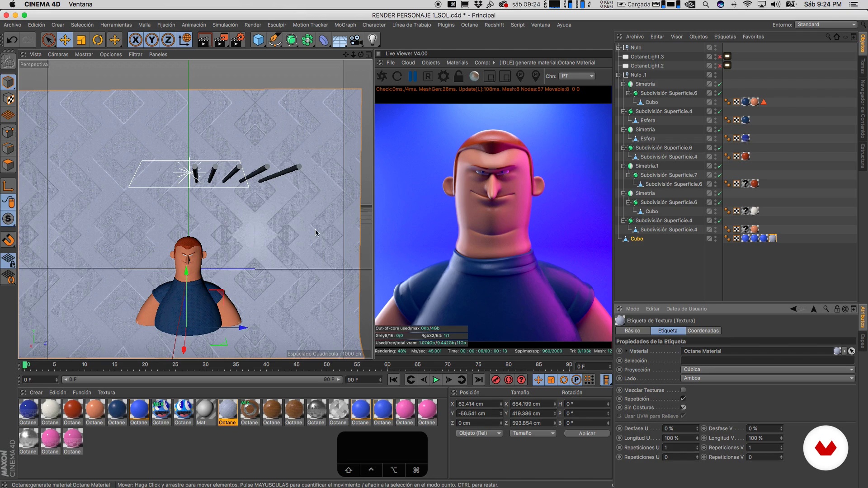Toggle the Z axis lock
This screenshot has width=868, height=488.
(168, 40)
